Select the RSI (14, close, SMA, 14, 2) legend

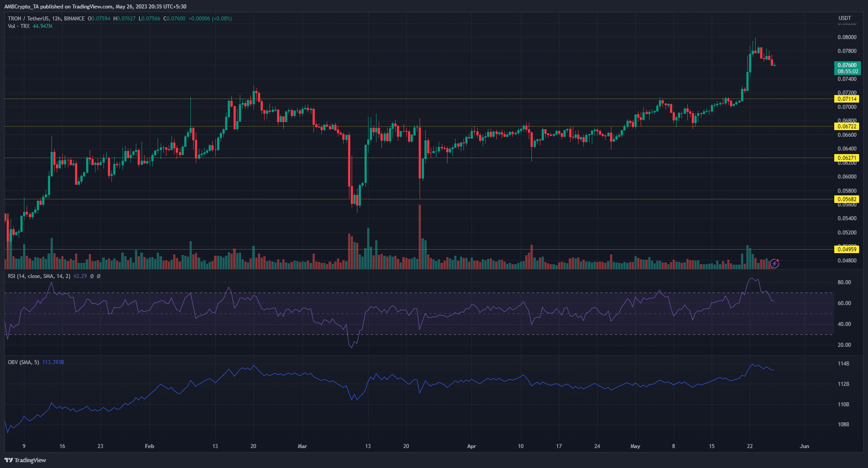(39, 276)
